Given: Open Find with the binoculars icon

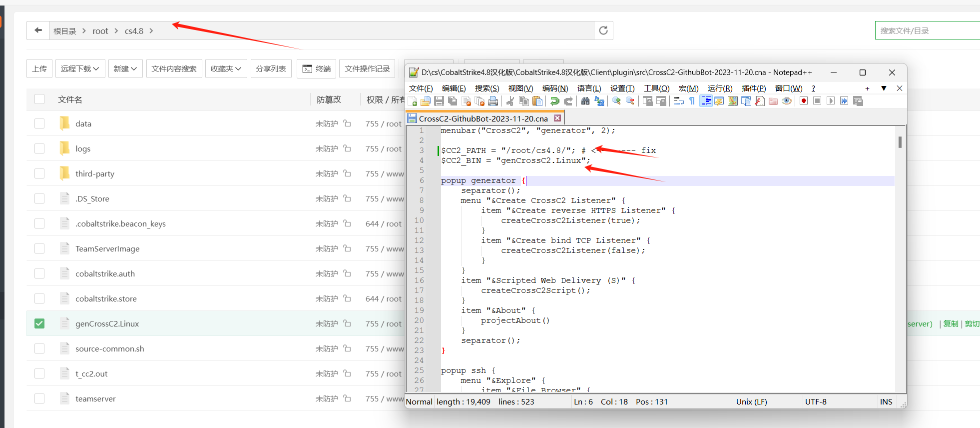Looking at the screenshot, I should pos(585,101).
